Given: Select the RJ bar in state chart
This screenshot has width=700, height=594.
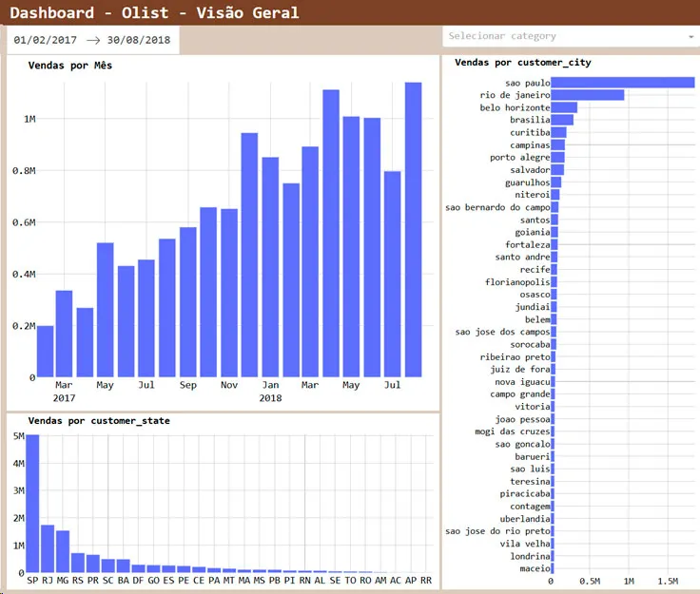Looking at the screenshot, I should 48,549.
